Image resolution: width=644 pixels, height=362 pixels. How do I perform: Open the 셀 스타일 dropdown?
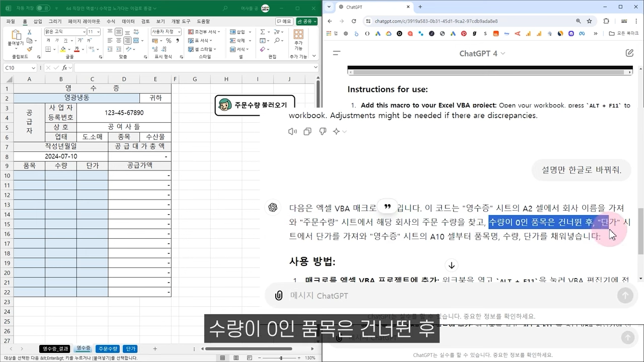(203, 49)
